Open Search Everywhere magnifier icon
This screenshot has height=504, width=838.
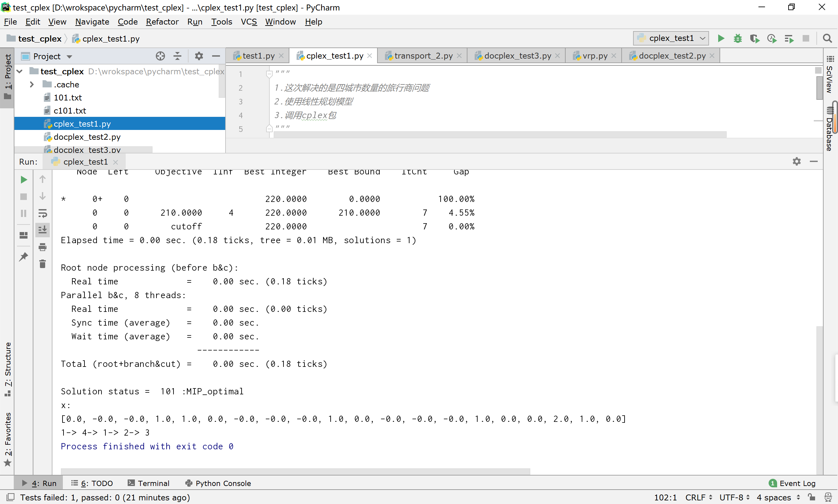click(828, 38)
